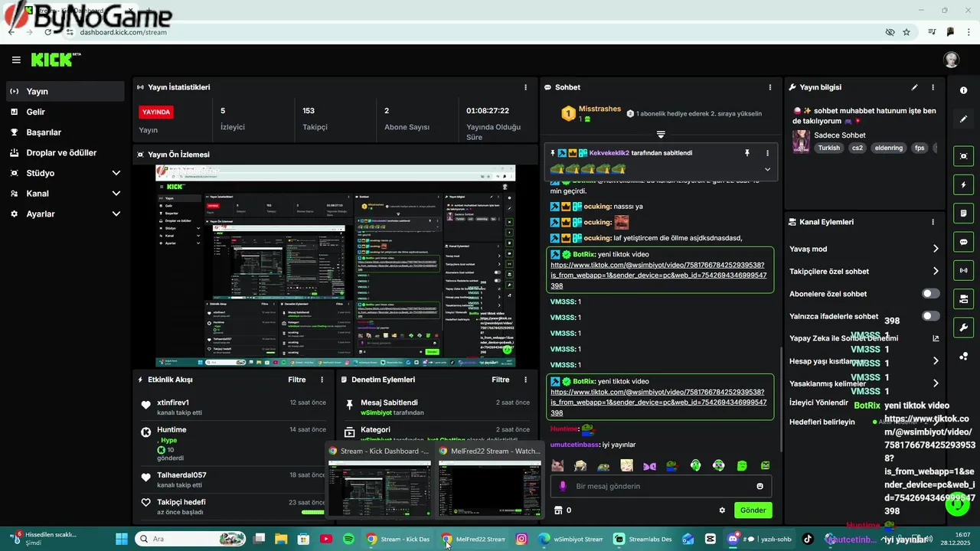
Task: Open Denetim Eylemleri panel three-dot menu
Action: tap(525, 380)
